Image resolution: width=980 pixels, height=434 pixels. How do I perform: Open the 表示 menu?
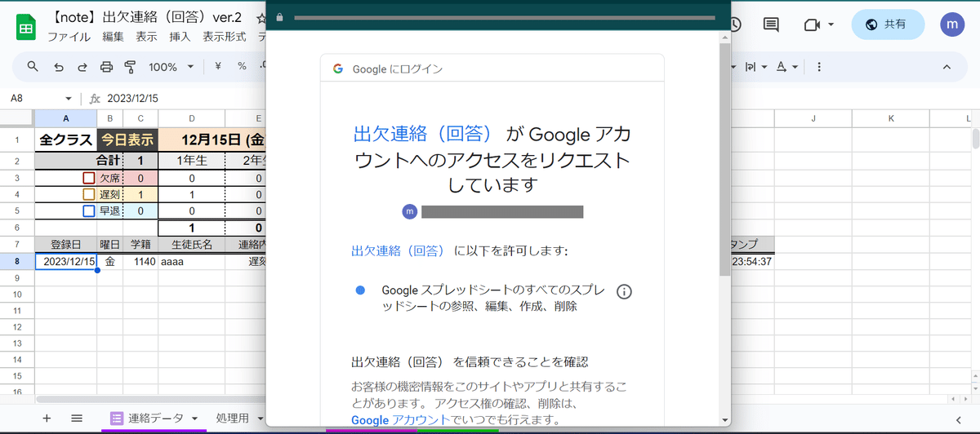pyautogui.click(x=146, y=37)
